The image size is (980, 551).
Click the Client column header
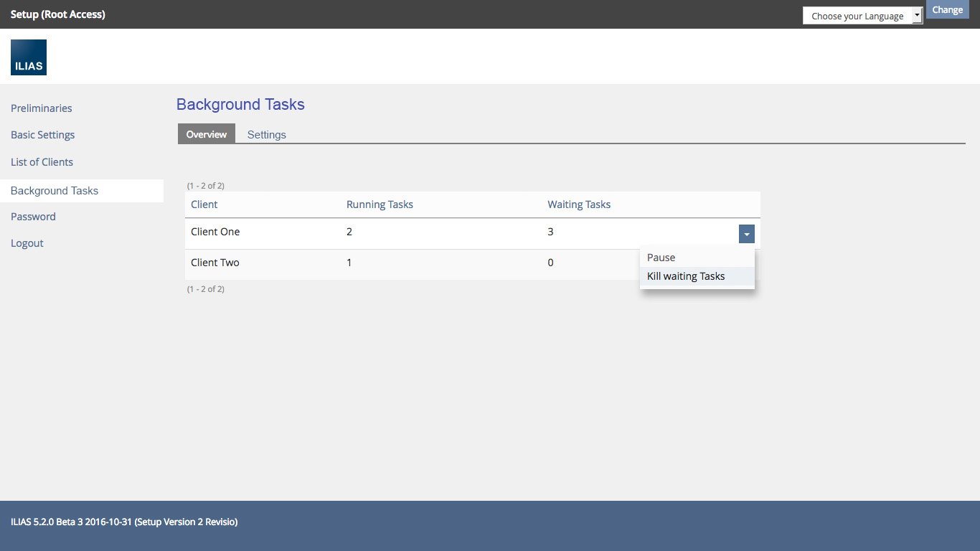204,204
